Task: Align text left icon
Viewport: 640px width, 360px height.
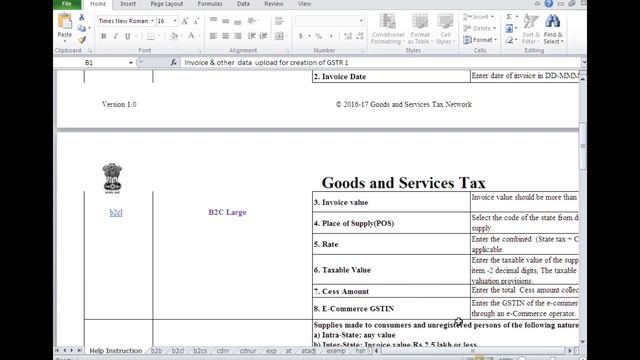Action: [213, 36]
